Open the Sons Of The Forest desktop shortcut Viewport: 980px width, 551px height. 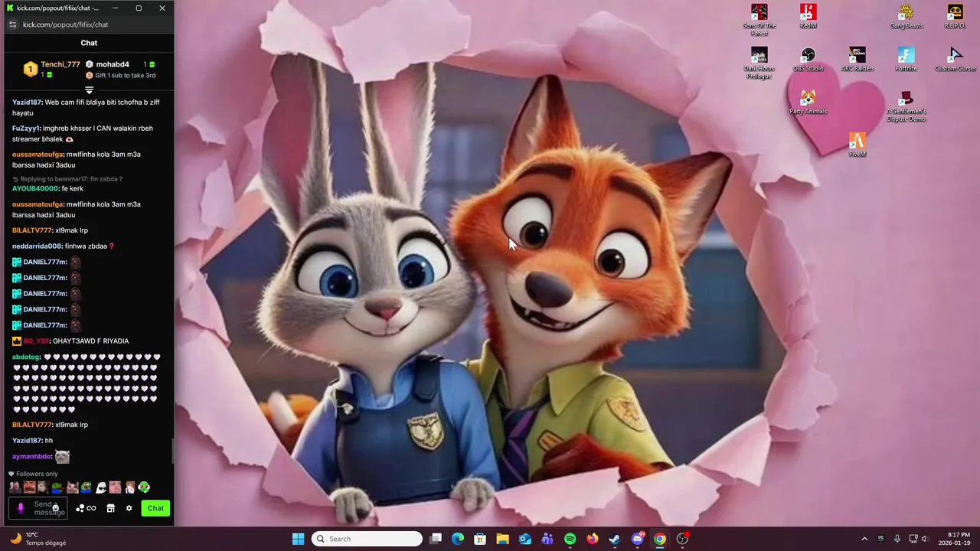(x=759, y=19)
